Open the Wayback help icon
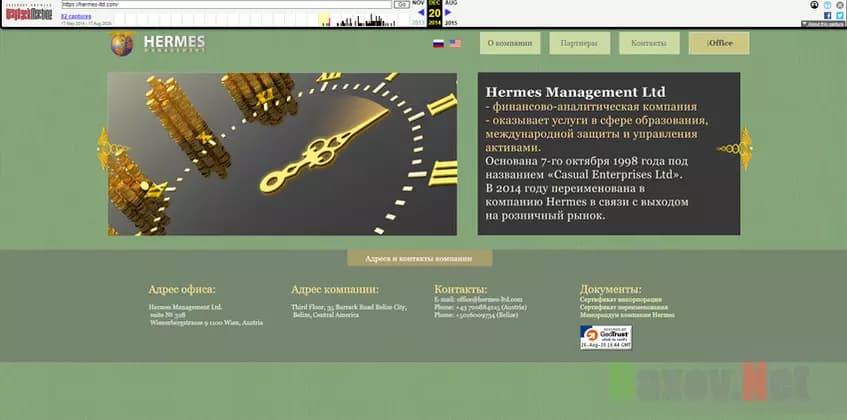 click(828, 5)
